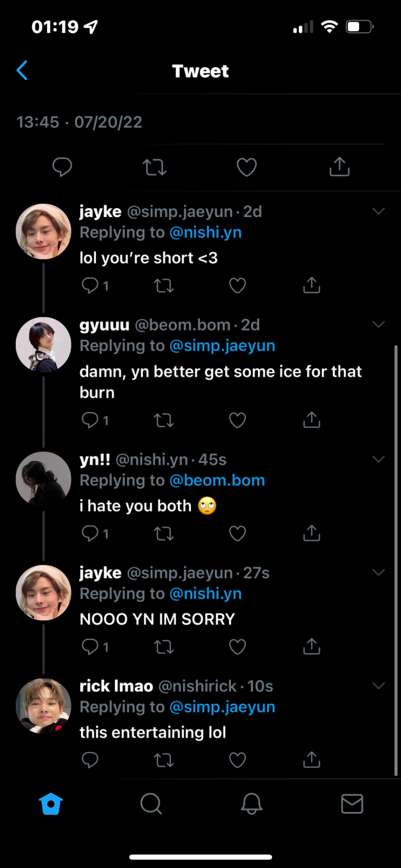
Task: Open options chevron on gyuuu's reply
Action: (378, 325)
